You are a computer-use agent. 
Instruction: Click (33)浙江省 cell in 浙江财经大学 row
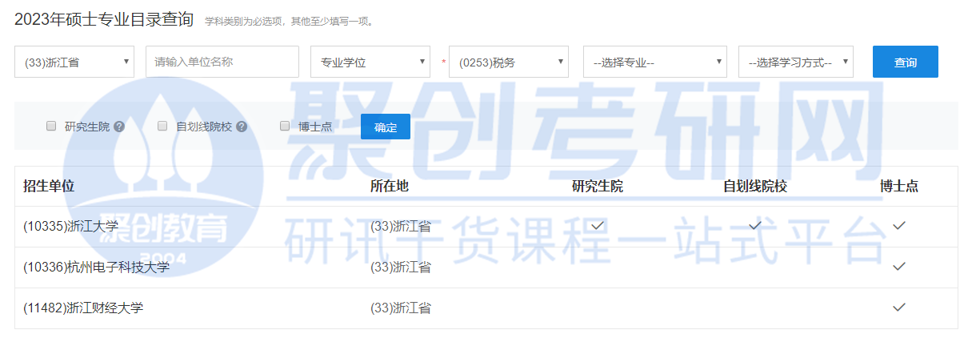coord(401,308)
